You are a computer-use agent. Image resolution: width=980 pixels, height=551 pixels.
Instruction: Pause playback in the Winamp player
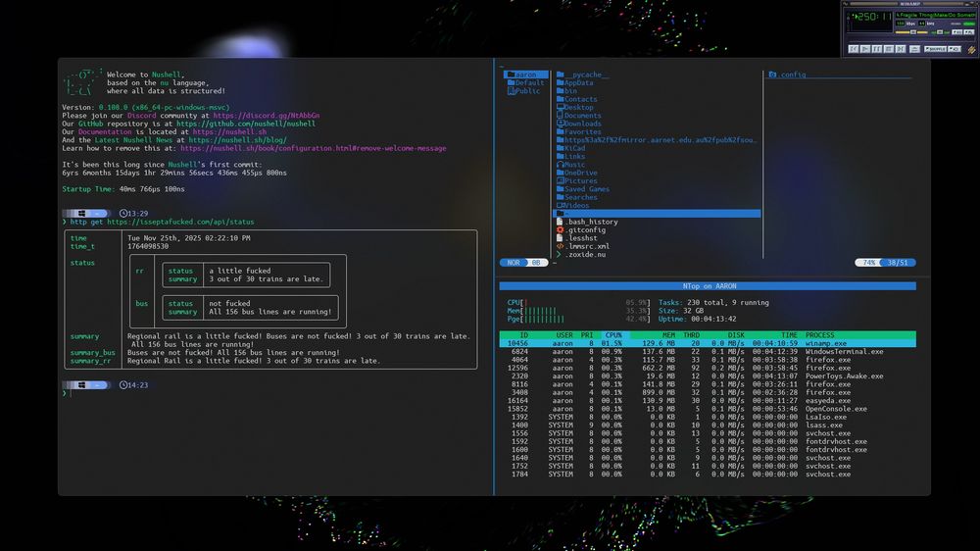coord(877,49)
